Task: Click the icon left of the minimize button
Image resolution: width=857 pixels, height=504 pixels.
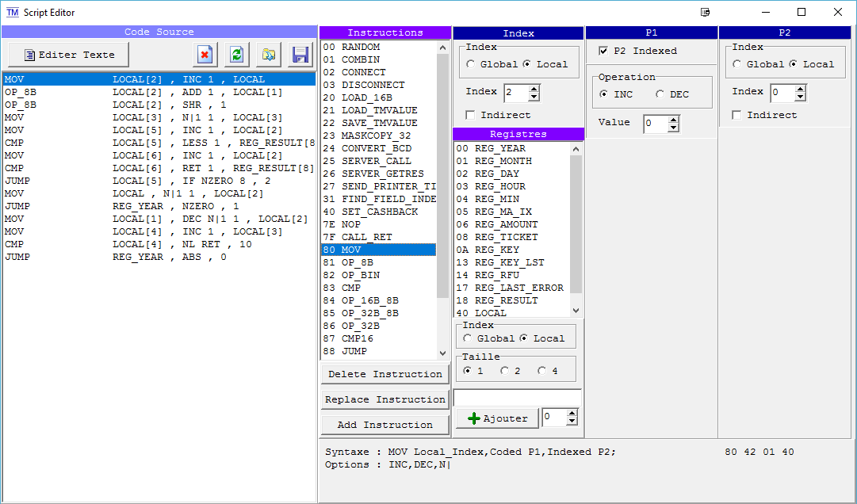Action: tap(706, 13)
